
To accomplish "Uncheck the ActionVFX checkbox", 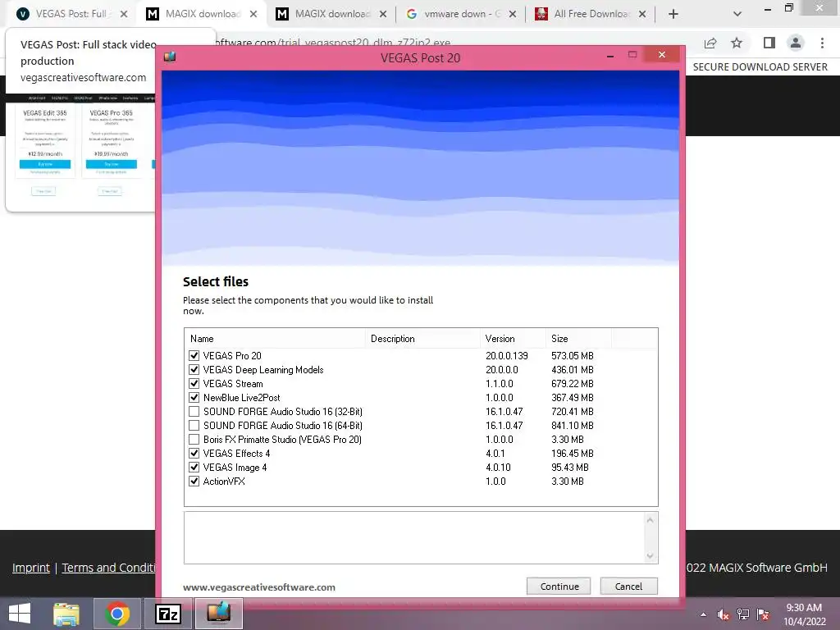I will tap(194, 481).
